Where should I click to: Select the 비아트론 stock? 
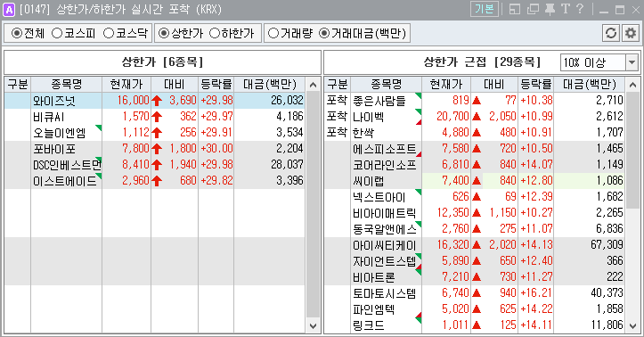[374, 277]
